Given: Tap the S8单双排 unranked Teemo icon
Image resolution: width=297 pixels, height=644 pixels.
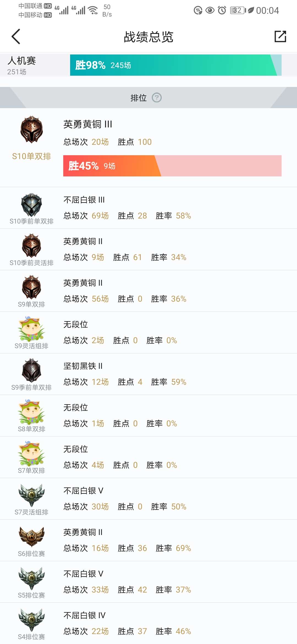Looking at the screenshot, I should (32, 412).
